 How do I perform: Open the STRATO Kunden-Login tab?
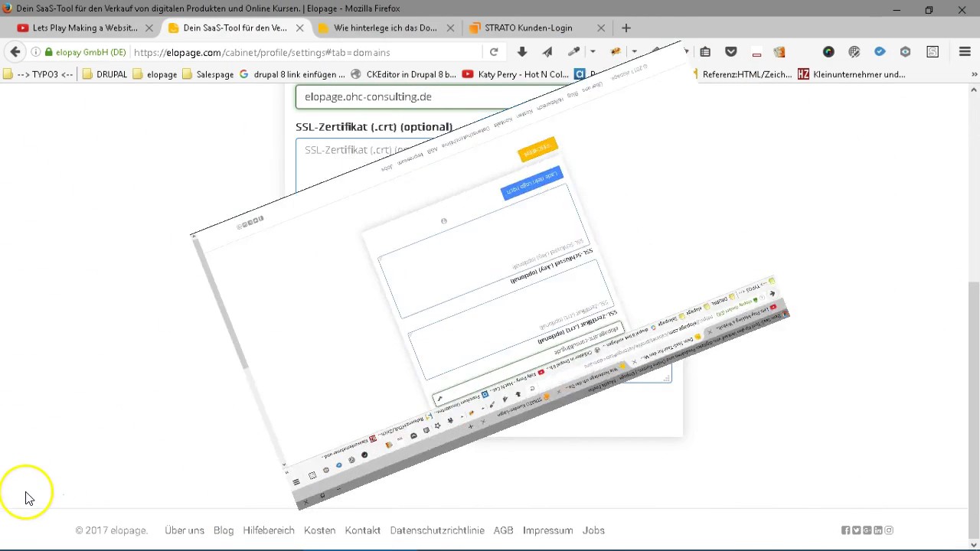tap(528, 28)
